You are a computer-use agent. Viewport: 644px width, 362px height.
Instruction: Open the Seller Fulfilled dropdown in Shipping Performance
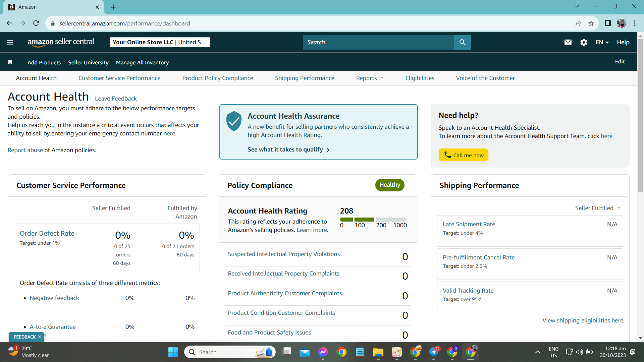[x=598, y=208]
